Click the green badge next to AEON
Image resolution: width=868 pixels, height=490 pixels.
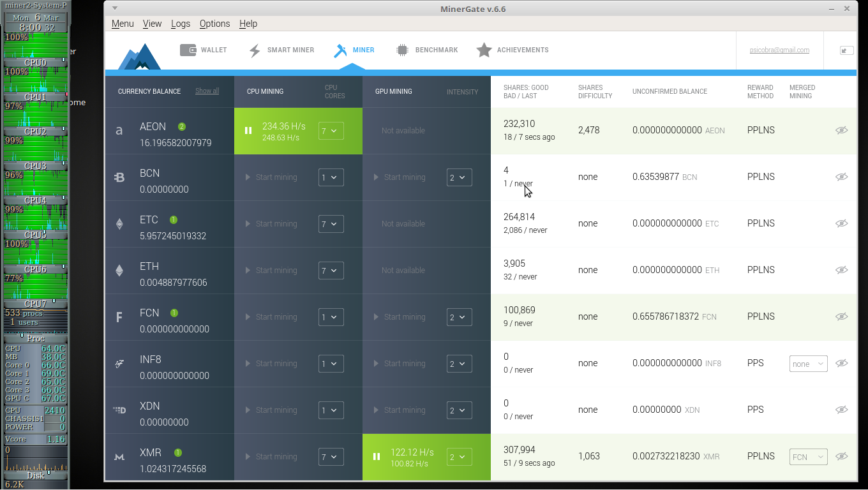coord(182,126)
